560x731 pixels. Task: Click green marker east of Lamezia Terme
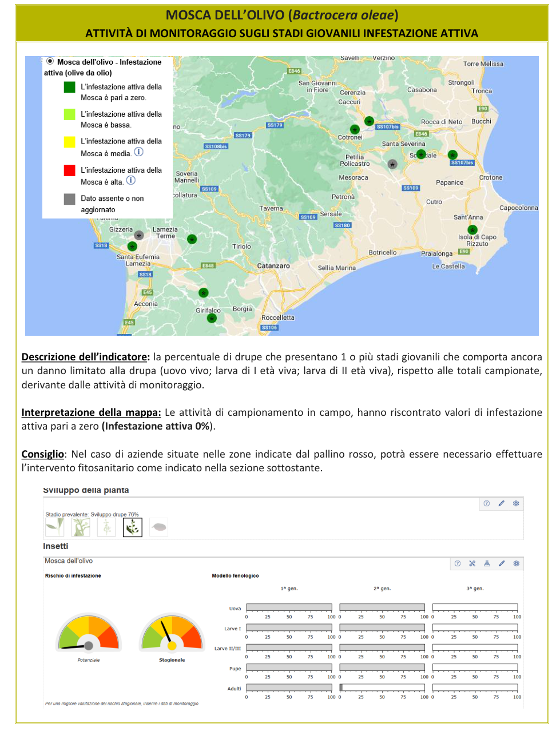click(x=192, y=239)
